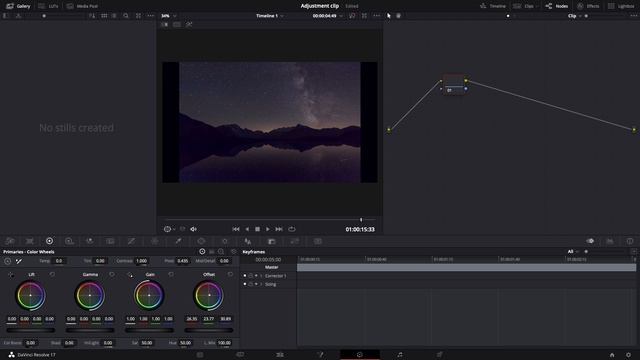640x360 pixels.
Task: Show the Keyframes palette icon
Action: pos(590,241)
